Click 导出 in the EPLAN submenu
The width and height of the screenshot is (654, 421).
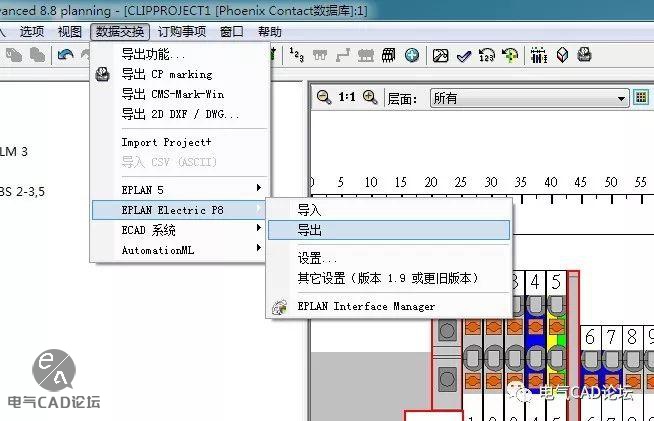tap(389, 230)
